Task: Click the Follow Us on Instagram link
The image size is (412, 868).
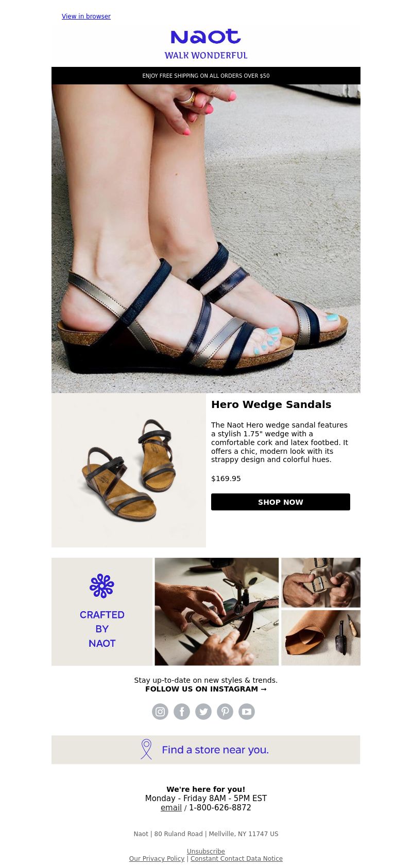Action: point(206,689)
